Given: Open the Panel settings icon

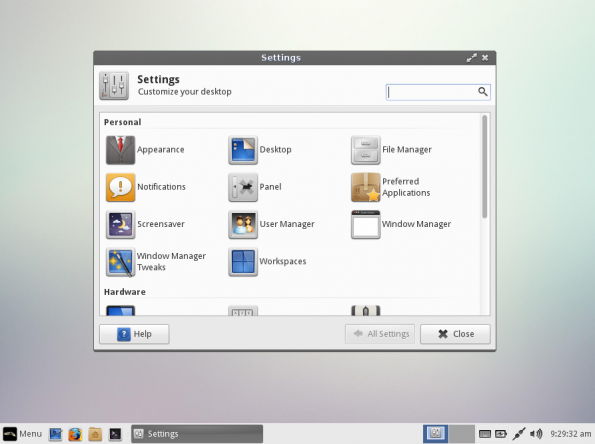Looking at the screenshot, I should [x=243, y=187].
